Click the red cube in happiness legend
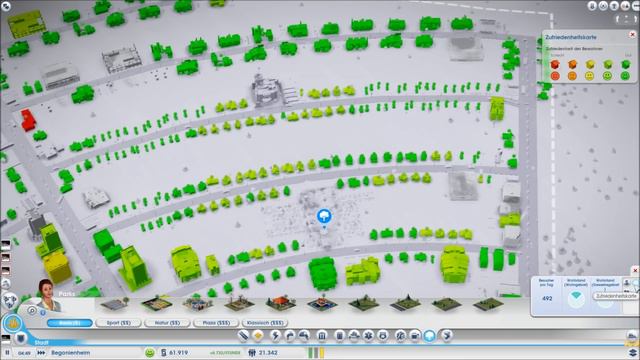The image size is (640, 360). click(x=555, y=64)
